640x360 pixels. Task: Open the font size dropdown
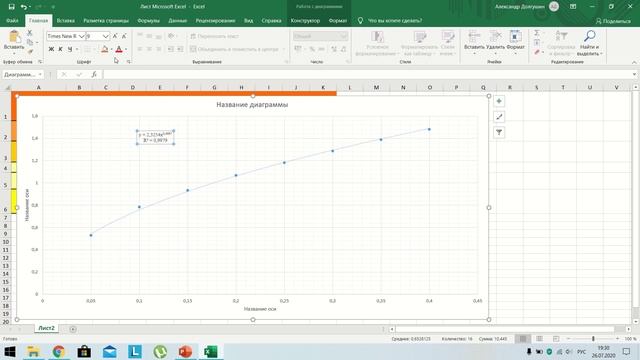click(x=106, y=36)
